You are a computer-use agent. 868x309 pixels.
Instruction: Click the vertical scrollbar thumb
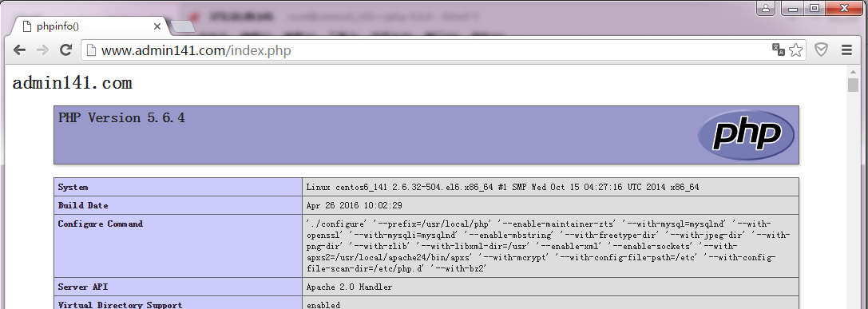tap(853, 85)
